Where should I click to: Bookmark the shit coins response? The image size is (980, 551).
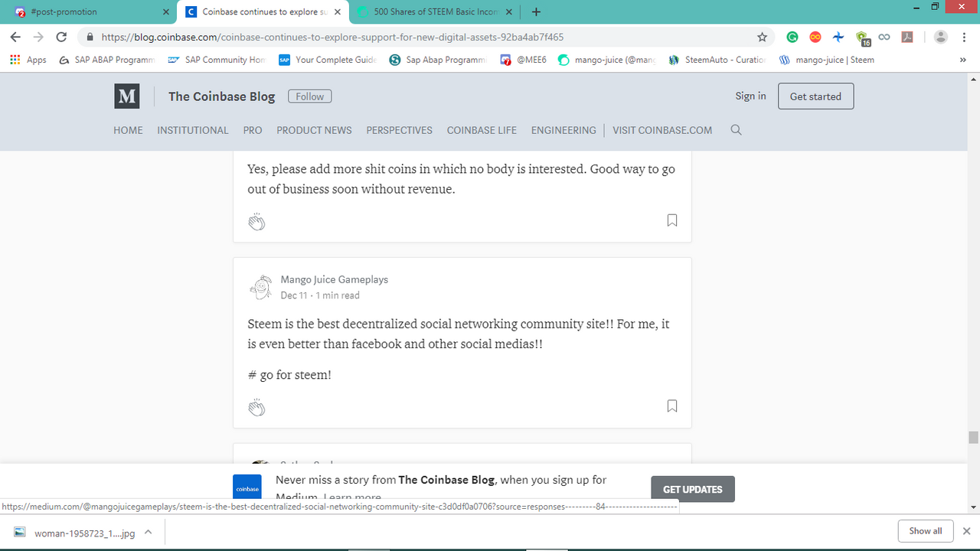[672, 220]
